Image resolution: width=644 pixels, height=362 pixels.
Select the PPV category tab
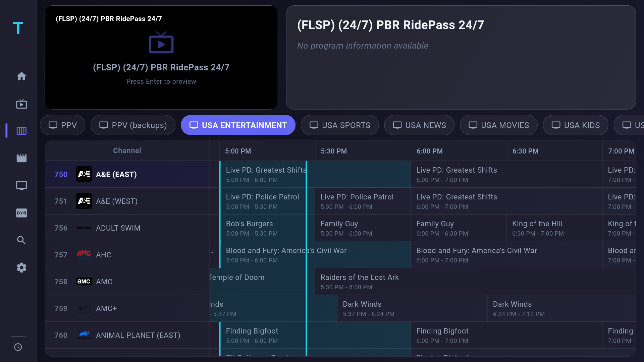63,125
